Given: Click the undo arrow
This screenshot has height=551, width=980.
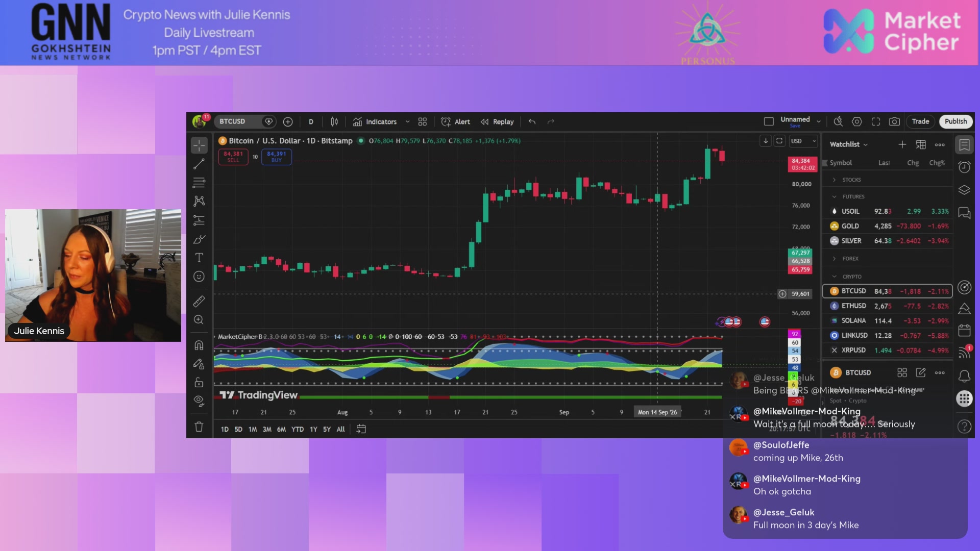Looking at the screenshot, I should tap(532, 121).
